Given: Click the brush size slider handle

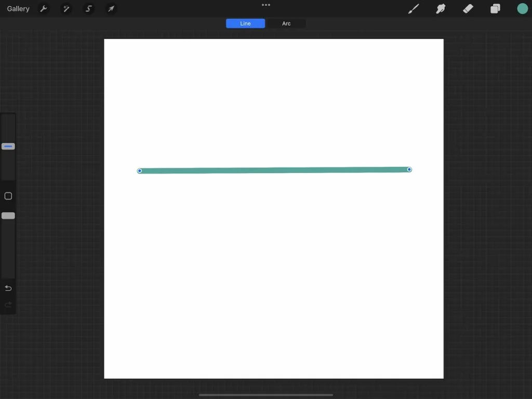Looking at the screenshot, I should [x=8, y=146].
